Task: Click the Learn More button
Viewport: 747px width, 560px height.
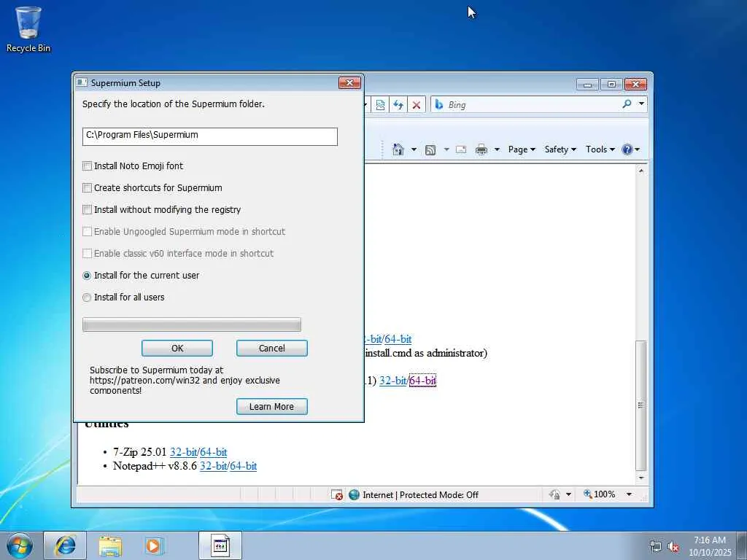Action: click(x=272, y=407)
